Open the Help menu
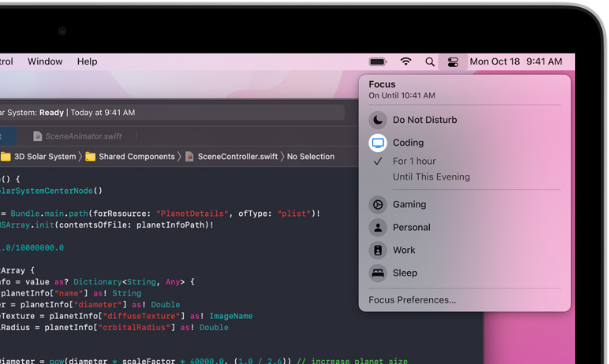Screen dimensions: 609x364 click(x=87, y=61)
